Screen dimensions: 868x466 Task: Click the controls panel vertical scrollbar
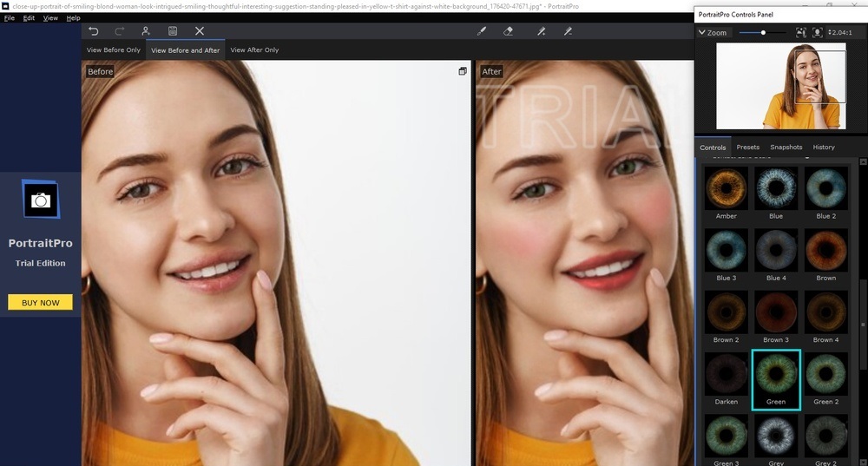pyautogui.click(x=863, y=324)
